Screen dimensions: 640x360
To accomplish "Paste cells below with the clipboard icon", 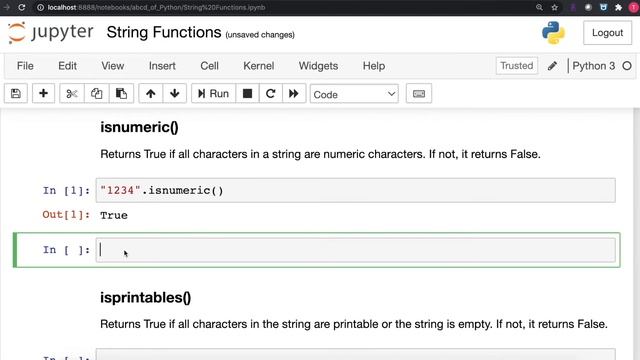I will 121,93.
